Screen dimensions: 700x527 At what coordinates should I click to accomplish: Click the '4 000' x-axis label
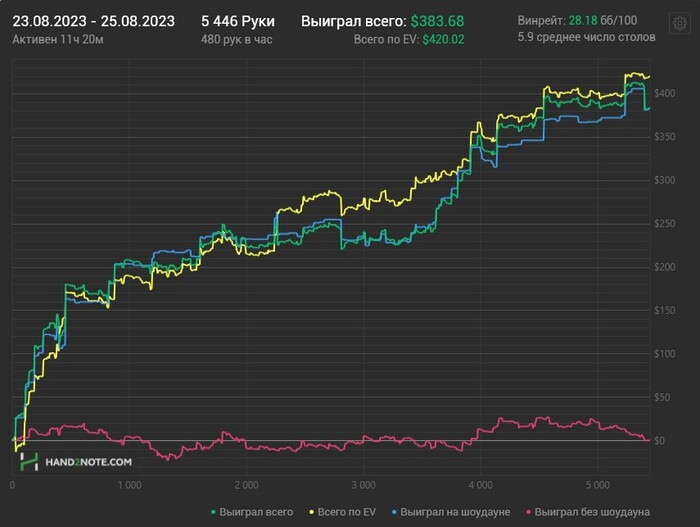point(480,485)
